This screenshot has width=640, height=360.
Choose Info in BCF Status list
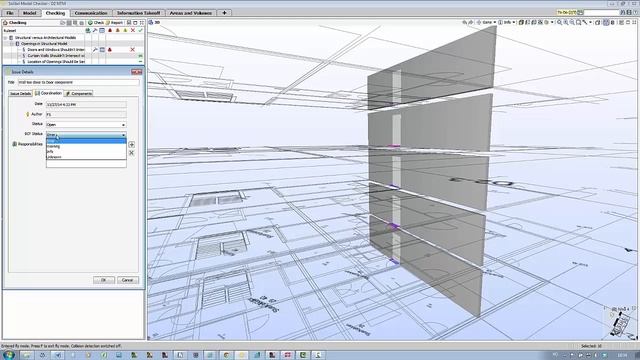point(86,151)
